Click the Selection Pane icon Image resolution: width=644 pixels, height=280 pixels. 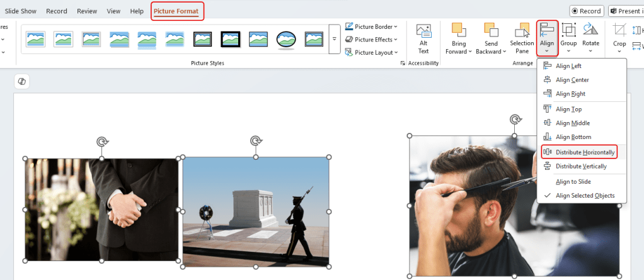point(522,31)
